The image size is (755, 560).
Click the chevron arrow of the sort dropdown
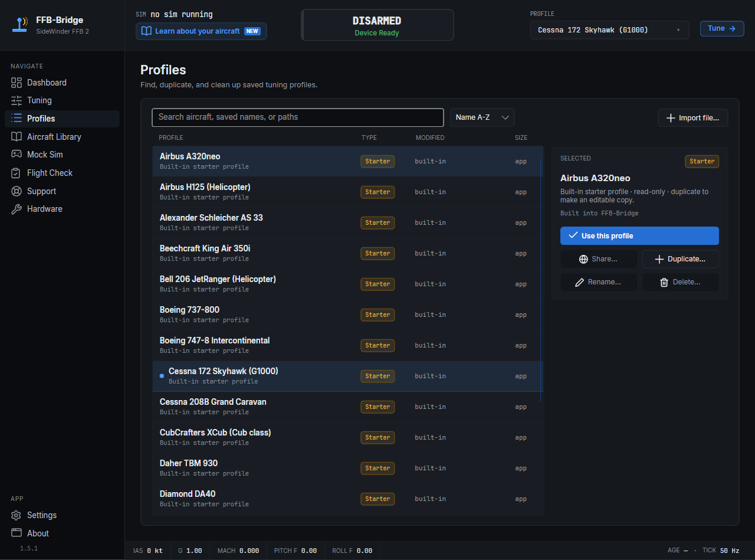(x=505, y=117)
